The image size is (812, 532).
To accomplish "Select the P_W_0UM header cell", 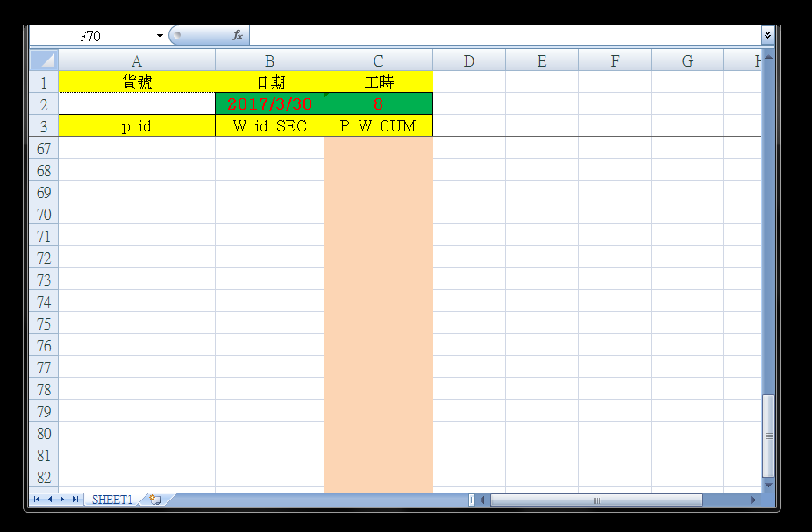I will coord(378,126).
